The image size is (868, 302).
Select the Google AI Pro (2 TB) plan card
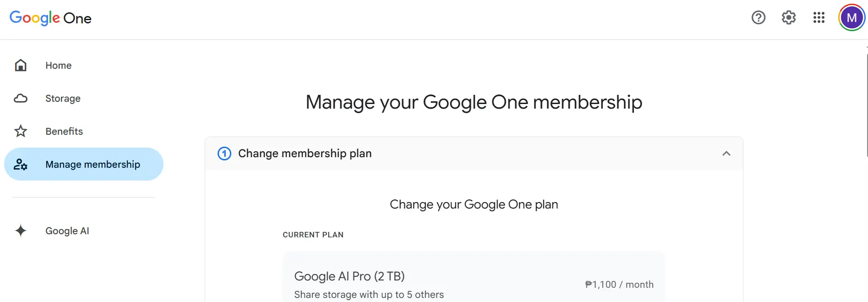pos(474,277)
